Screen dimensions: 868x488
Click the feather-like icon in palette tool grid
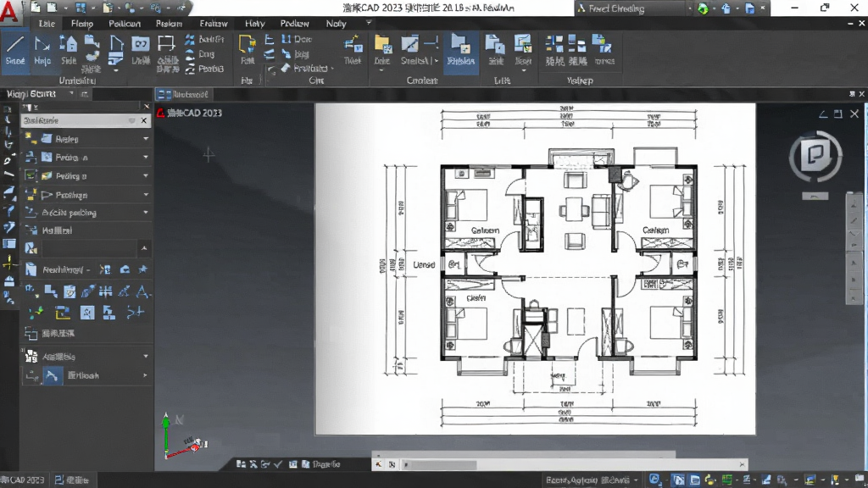87,291
